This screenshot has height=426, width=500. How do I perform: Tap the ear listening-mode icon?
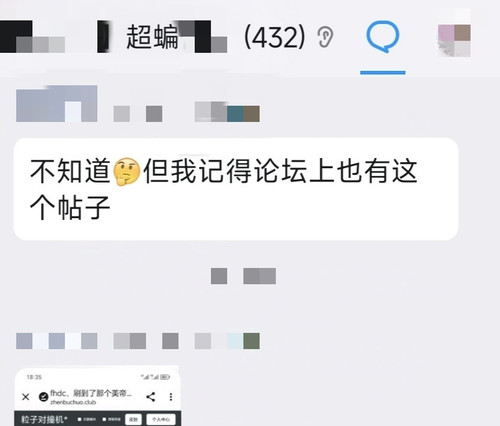[325, 37]
